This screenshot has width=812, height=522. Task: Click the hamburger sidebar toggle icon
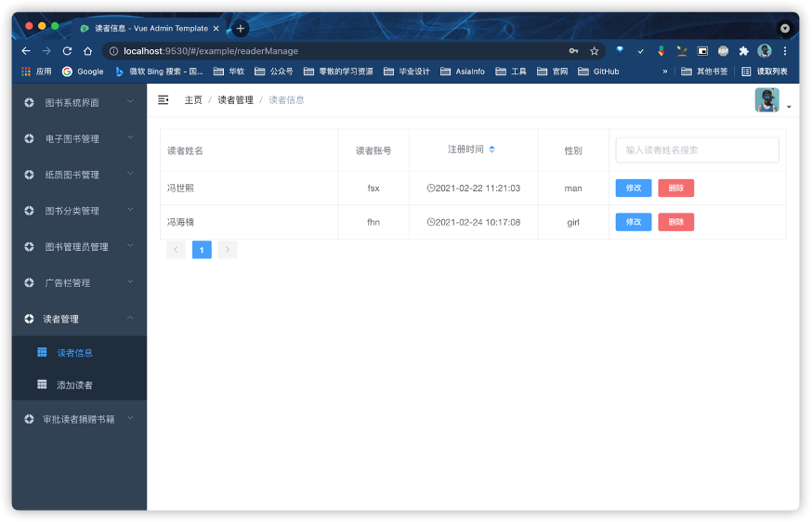164,100
